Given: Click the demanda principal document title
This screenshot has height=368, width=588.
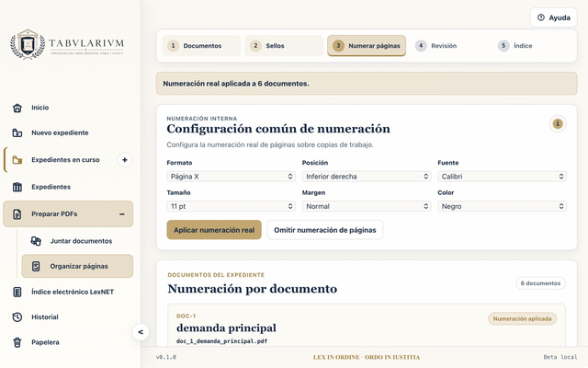Looking at the screenshot, I should pos(226,328).
